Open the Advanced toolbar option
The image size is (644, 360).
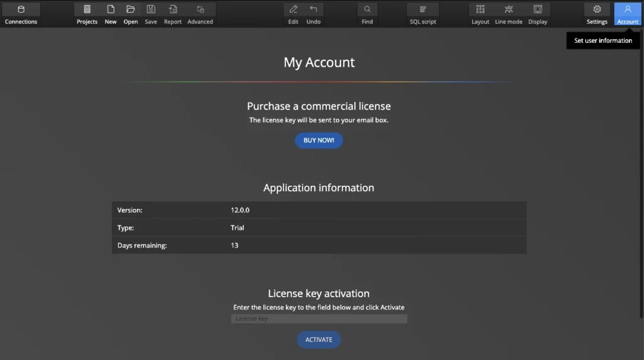click(x=200, y=13)
